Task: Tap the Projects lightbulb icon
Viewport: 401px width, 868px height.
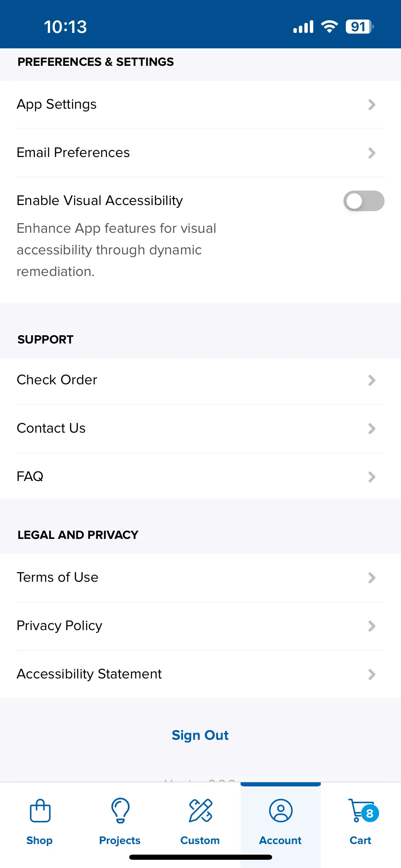Action: click(x=120, y=811)
